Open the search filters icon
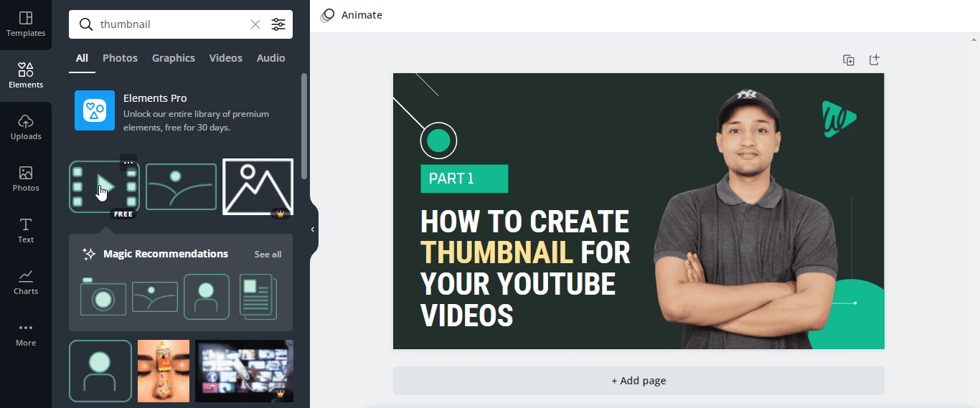Viewport: 980px width, 408px height. tap(278, 24)
